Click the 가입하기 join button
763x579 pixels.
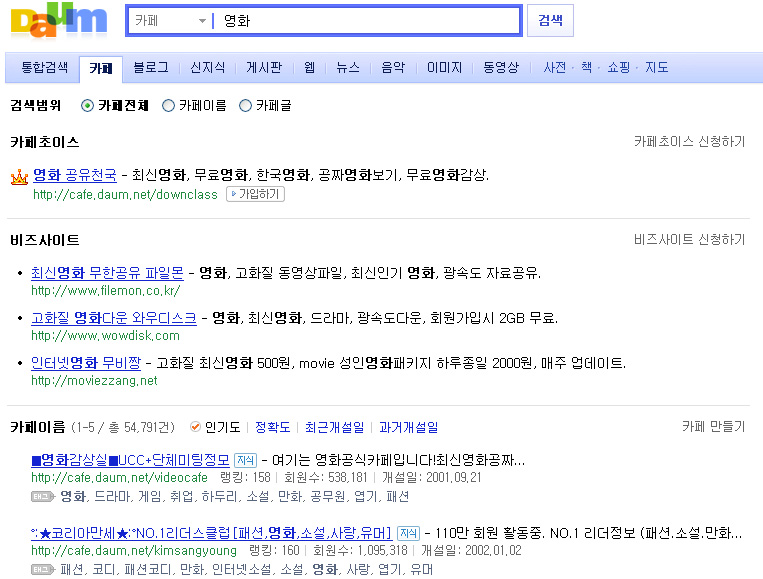[x=255, y=194]
